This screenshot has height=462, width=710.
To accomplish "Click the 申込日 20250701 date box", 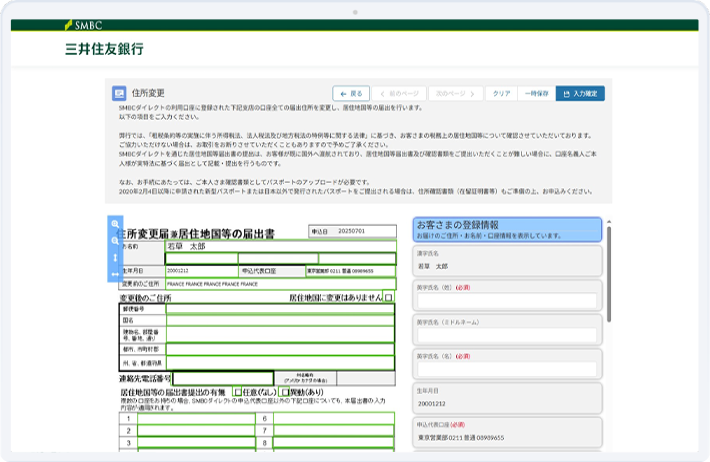I will pyautogui.click(x=352, y=231).
